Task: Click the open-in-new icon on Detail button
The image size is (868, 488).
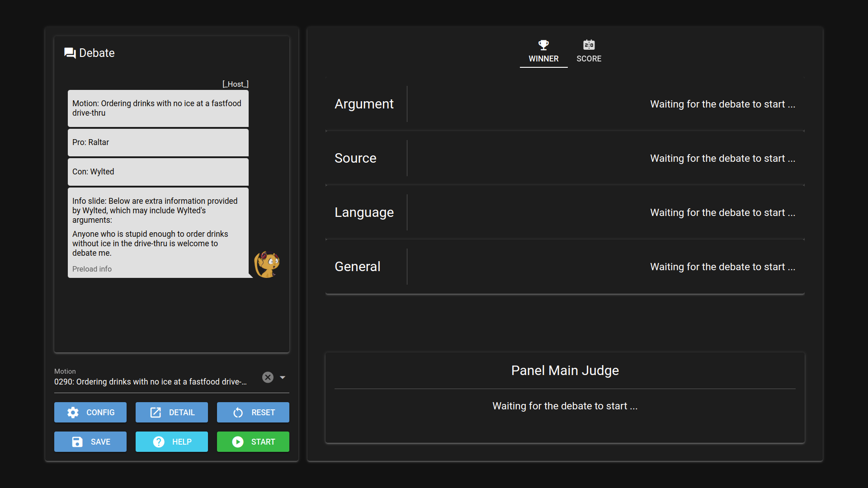Action: click(x=156, y=413)
